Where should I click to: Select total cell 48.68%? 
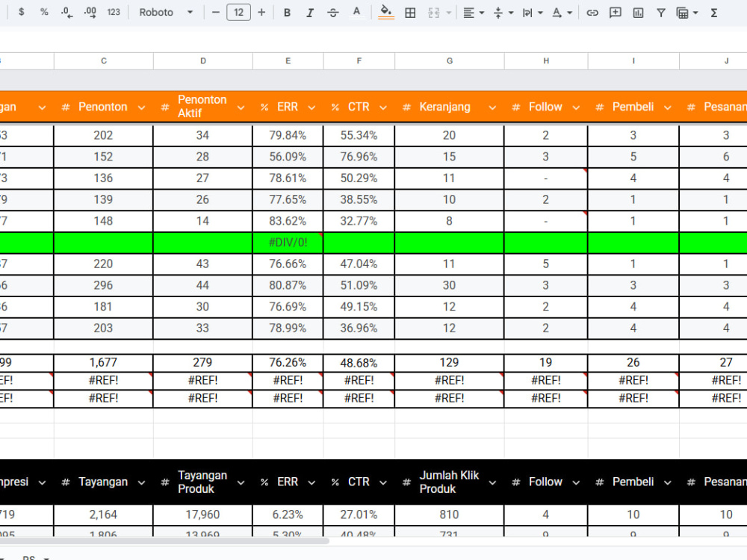(359, 363)
